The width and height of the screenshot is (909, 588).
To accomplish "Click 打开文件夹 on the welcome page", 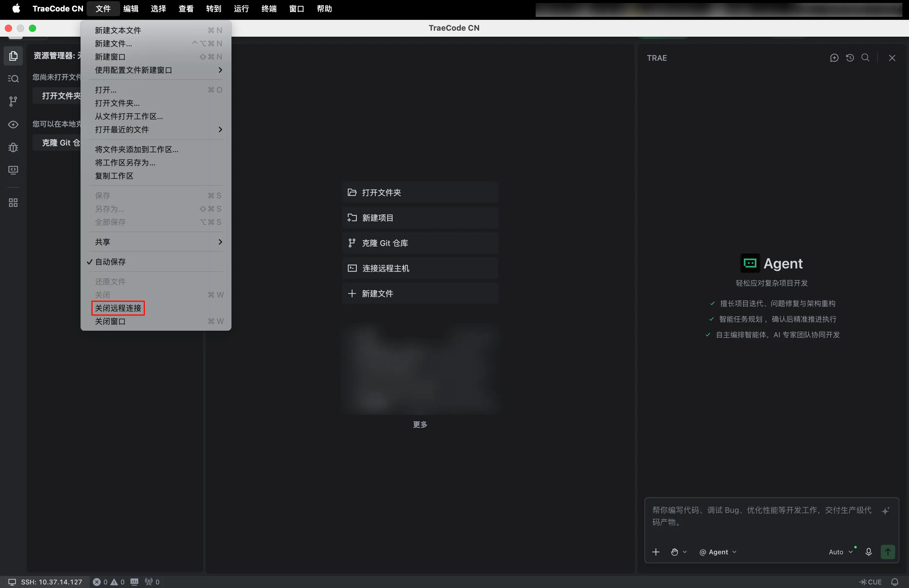I will (420, 192).
